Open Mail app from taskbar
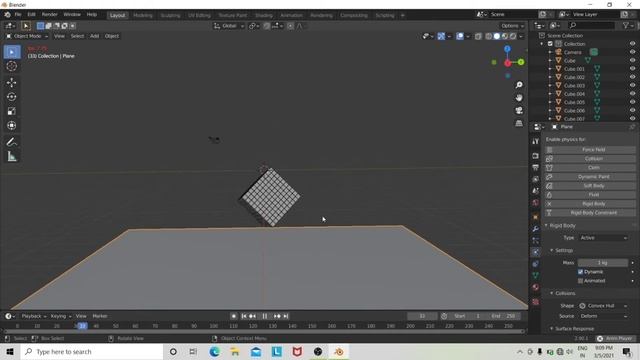640x360 pixels. pos(256,351)
